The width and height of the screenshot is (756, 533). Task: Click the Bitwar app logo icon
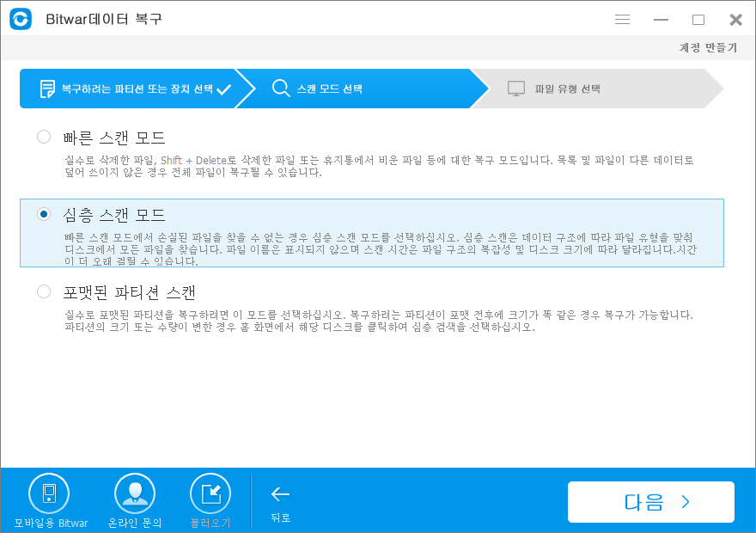pos(21,19)
